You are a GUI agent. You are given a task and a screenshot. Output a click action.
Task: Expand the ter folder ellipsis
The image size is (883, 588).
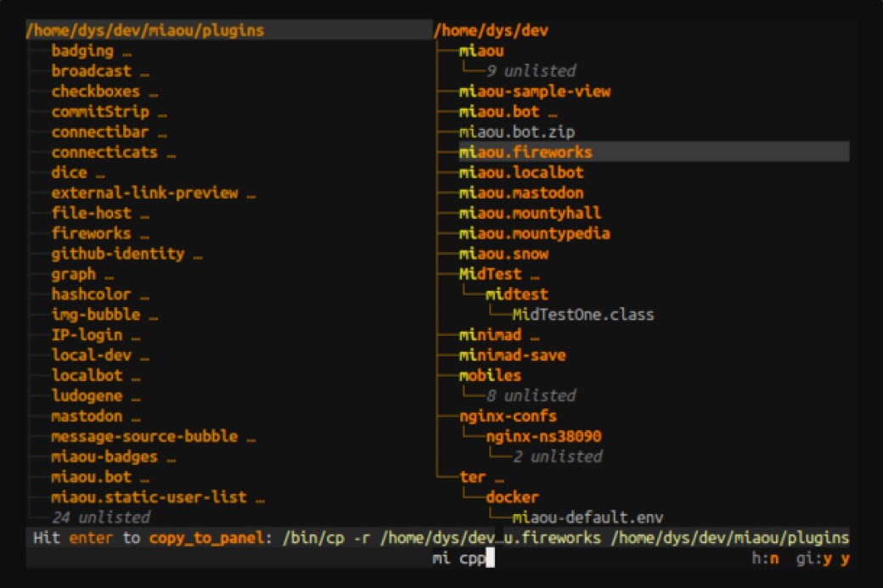pyautogui.click(x=498, y=478)
